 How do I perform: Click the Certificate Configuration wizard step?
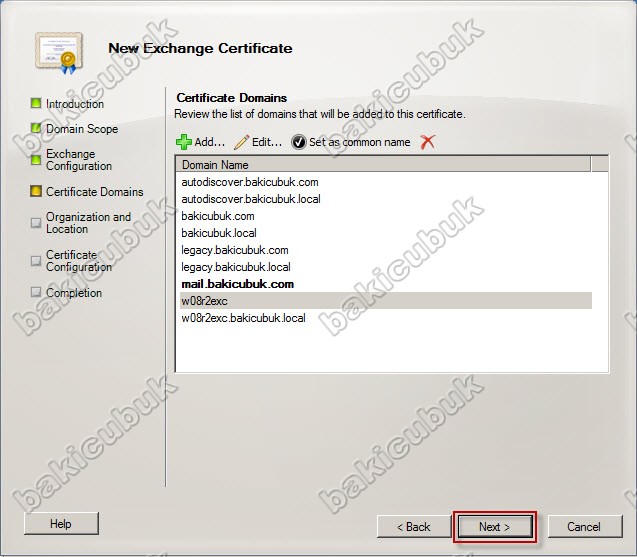[79, 261]
